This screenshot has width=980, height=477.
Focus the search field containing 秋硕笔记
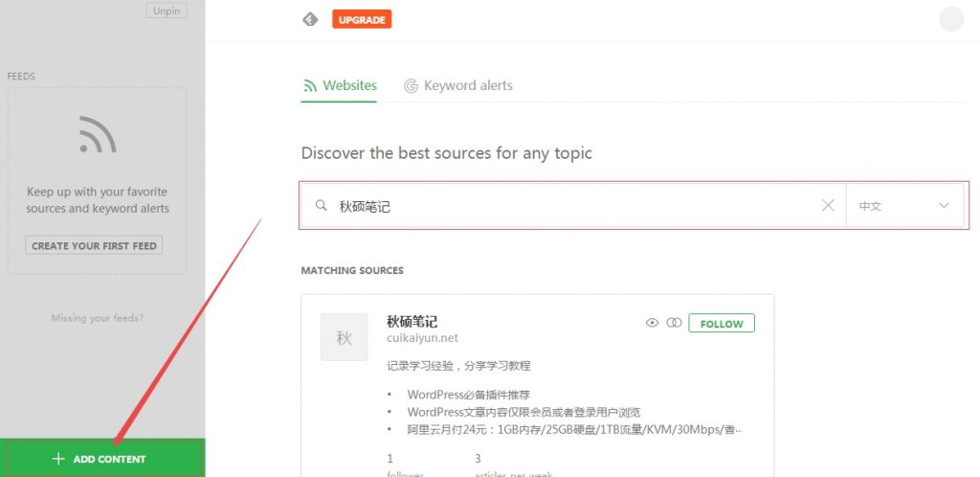572,205
